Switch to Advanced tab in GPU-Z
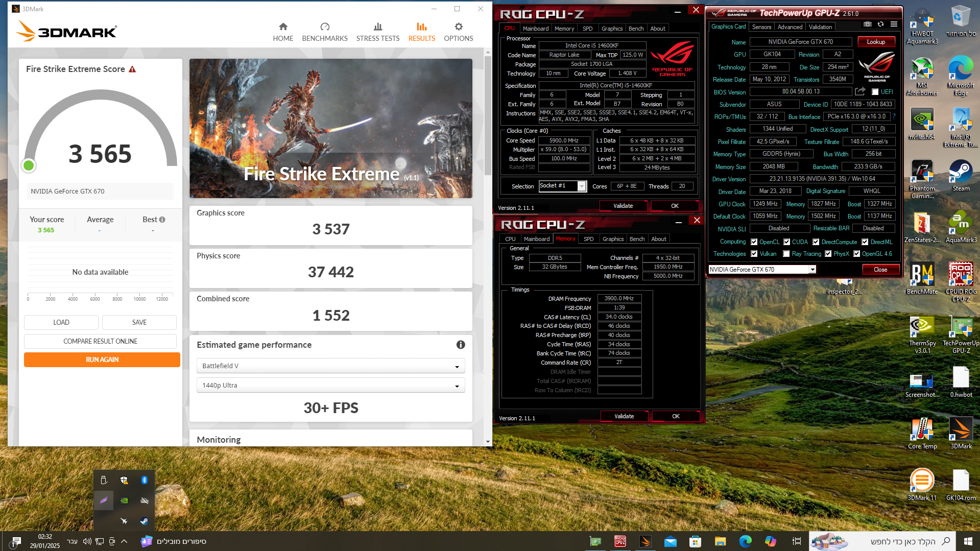Image resolution: width=980 pixels, height=551 pixels. tap(790, 27)
